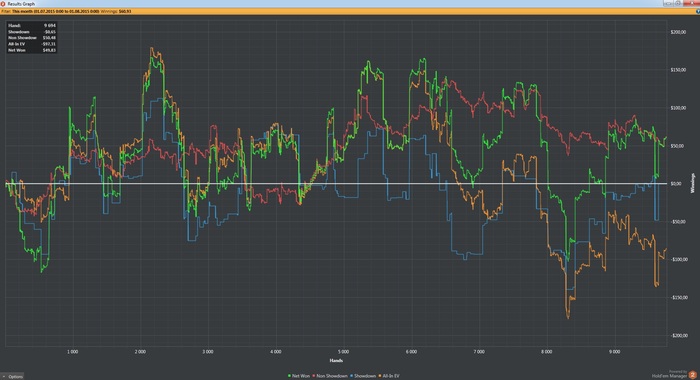
Task: Click the 9 000 x-axis label
Action: (614, 352)
